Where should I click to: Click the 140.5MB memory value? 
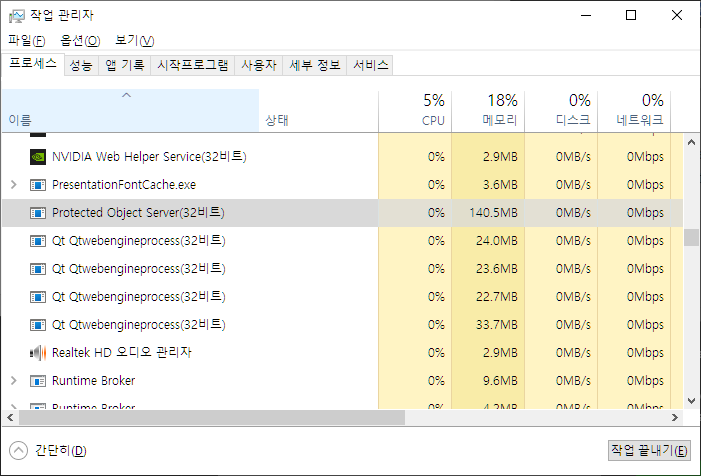click(x=493, y=213)
